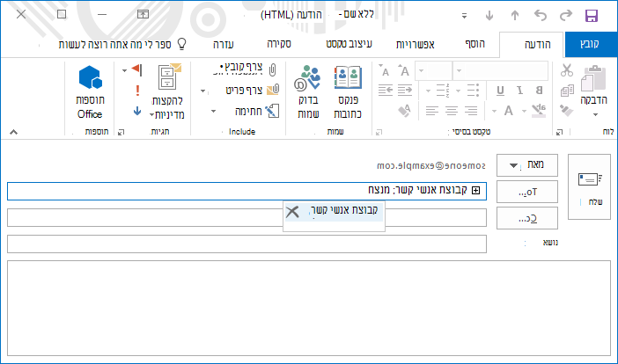Click the Cc... recipients button
The image size is (618, 364).
pyautogui.click(x=527, y=218)
